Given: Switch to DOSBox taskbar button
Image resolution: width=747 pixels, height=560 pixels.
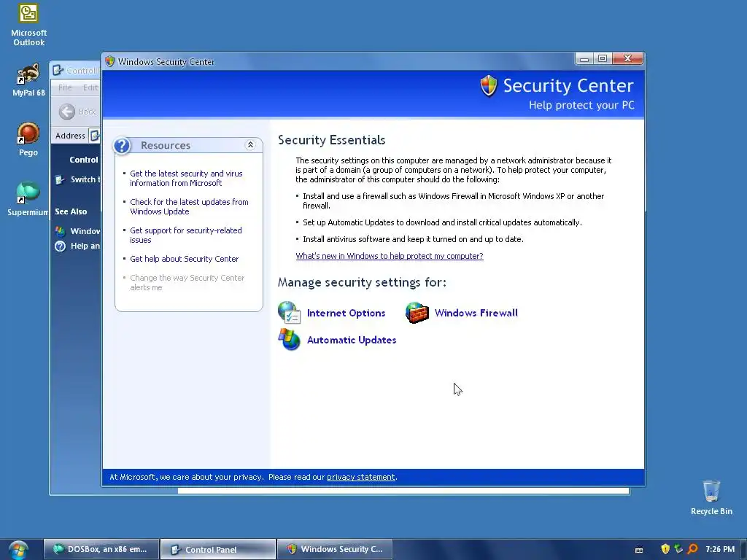Looking at the screenshot, I should 101,549.
